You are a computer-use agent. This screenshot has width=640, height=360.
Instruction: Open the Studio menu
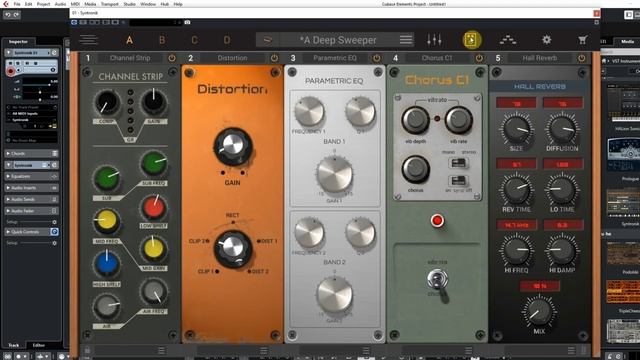[129, 4]
